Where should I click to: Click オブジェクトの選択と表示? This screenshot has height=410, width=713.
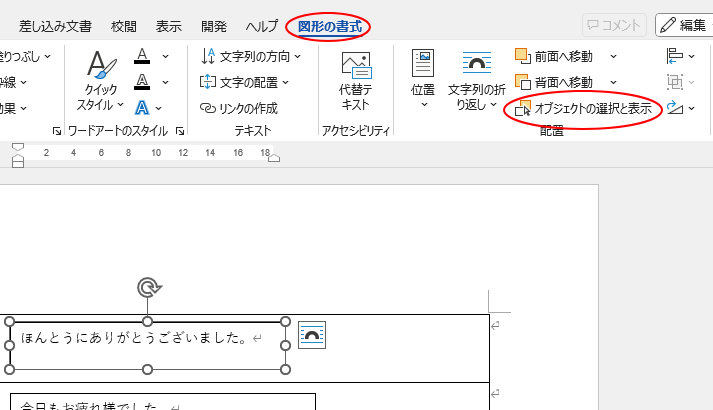pos(583,109)
